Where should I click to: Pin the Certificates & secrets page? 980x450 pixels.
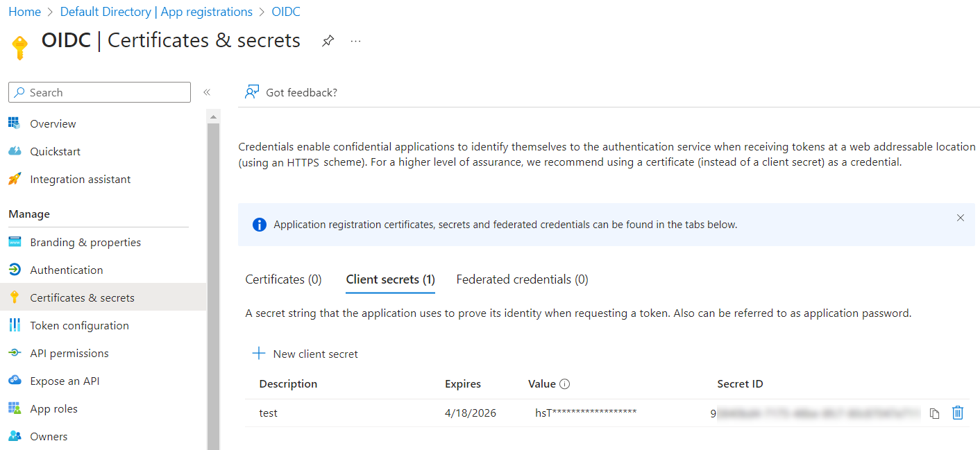point(328,41)
